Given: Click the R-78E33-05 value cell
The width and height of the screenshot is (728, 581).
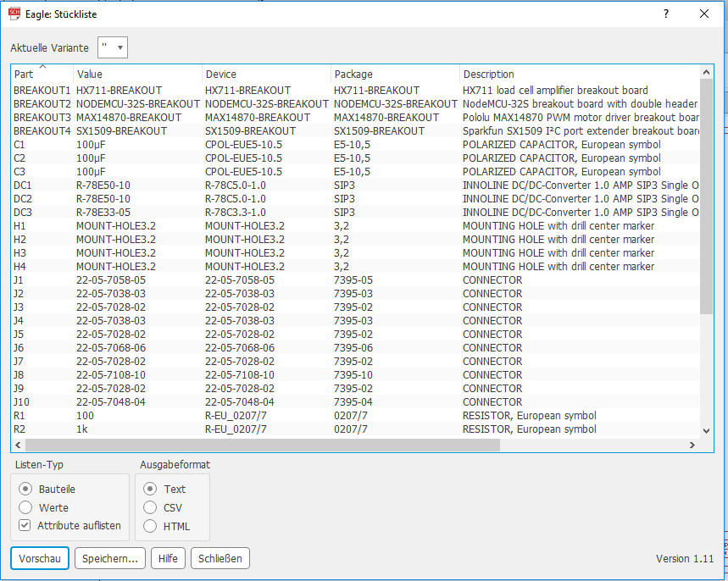Looking at the screenshot, I should point(103,212).
